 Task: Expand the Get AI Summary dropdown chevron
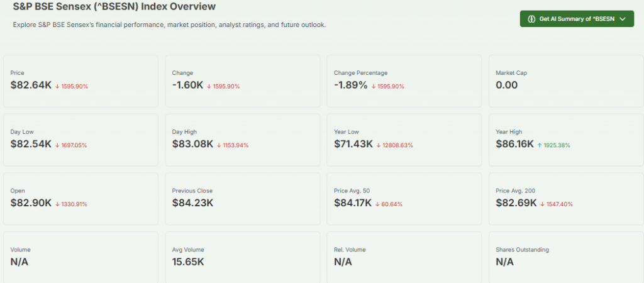(623, 19)
